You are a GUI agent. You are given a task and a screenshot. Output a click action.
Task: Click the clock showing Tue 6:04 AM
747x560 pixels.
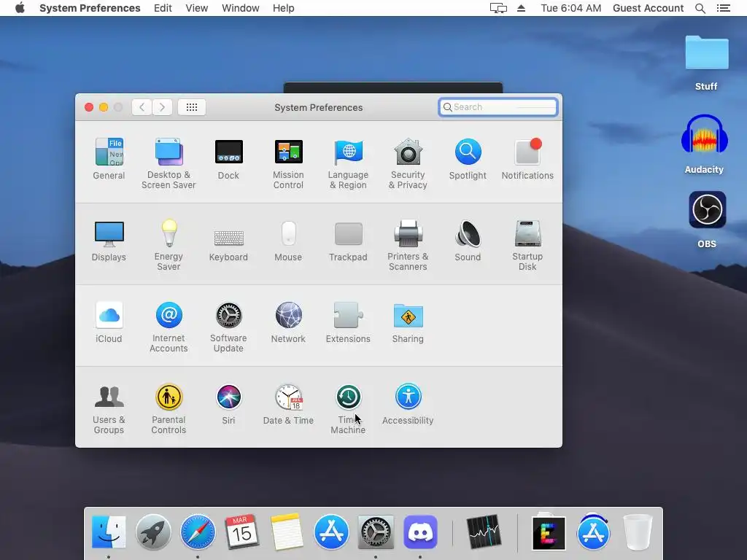570,8
